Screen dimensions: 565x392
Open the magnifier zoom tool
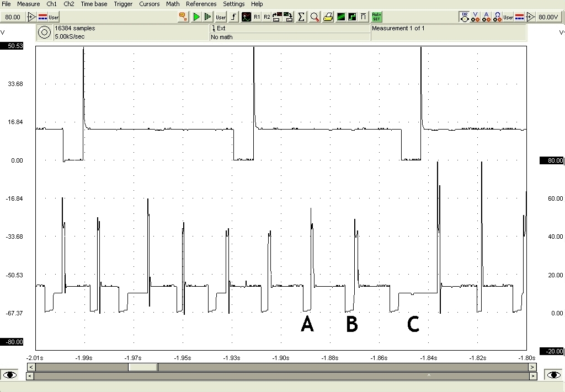tap(315, 17)
